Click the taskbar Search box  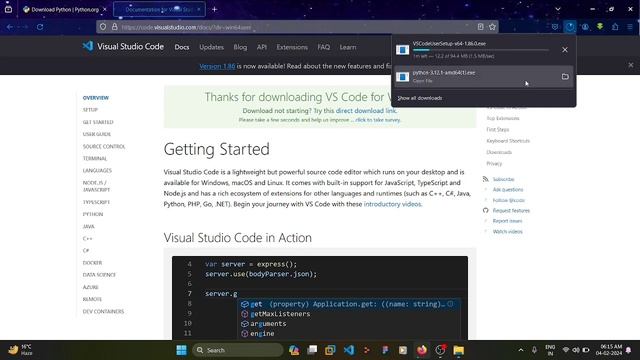click(238, 350)
